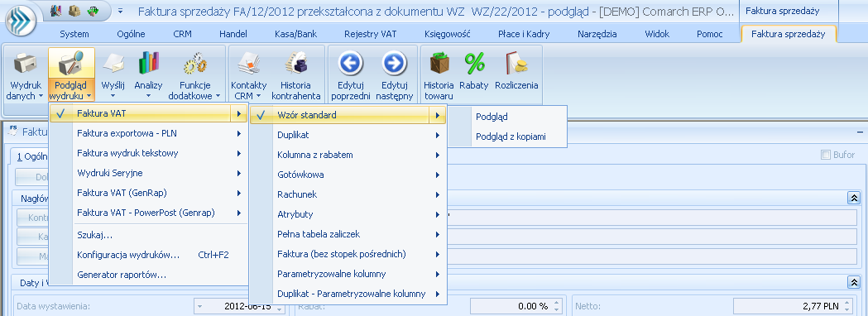Open the standalone Parametryzowalne kolumny submenu entry
The image size is (868, 316).
pyautogui.click(x=348, y=274)
